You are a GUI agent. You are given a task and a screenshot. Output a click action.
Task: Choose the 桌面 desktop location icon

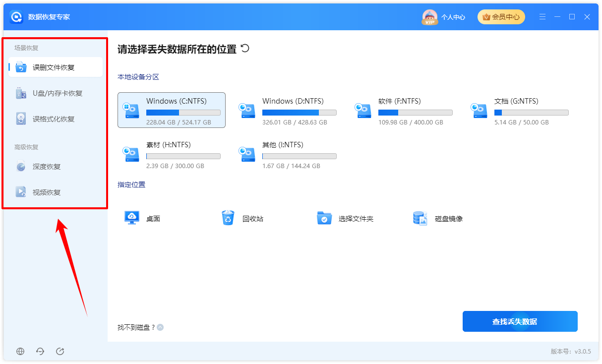click(x=132, y=218)
